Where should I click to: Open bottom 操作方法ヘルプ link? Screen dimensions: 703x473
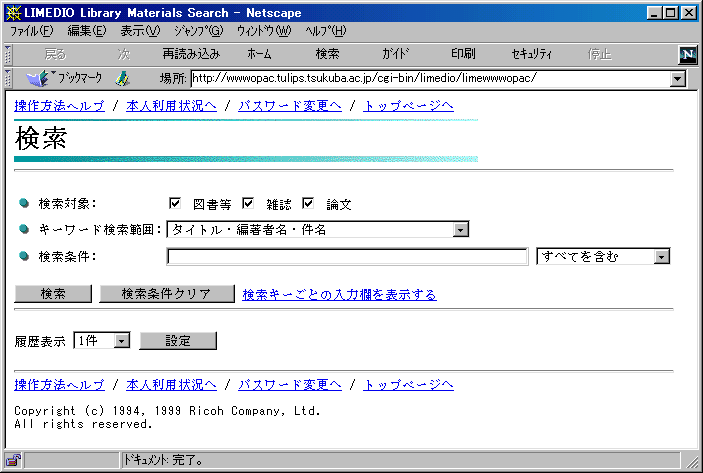[x=59, y=385]
